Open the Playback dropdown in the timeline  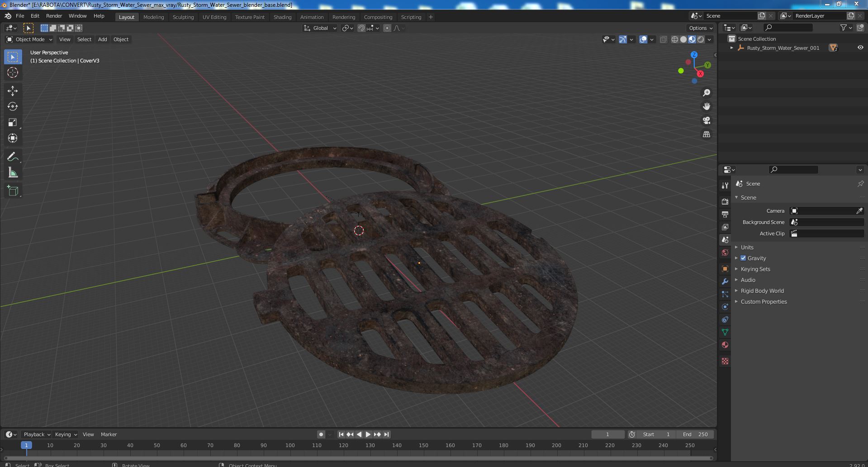coord(37,434)
